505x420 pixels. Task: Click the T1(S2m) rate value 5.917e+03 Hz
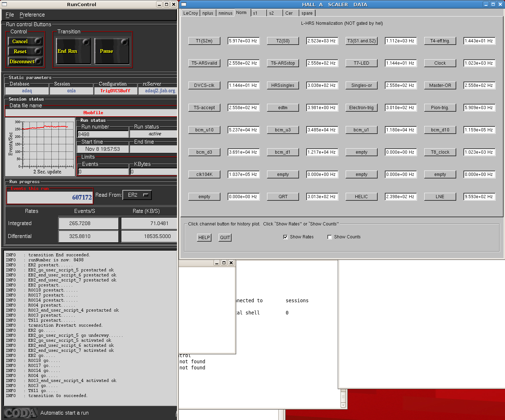(243, 41)
